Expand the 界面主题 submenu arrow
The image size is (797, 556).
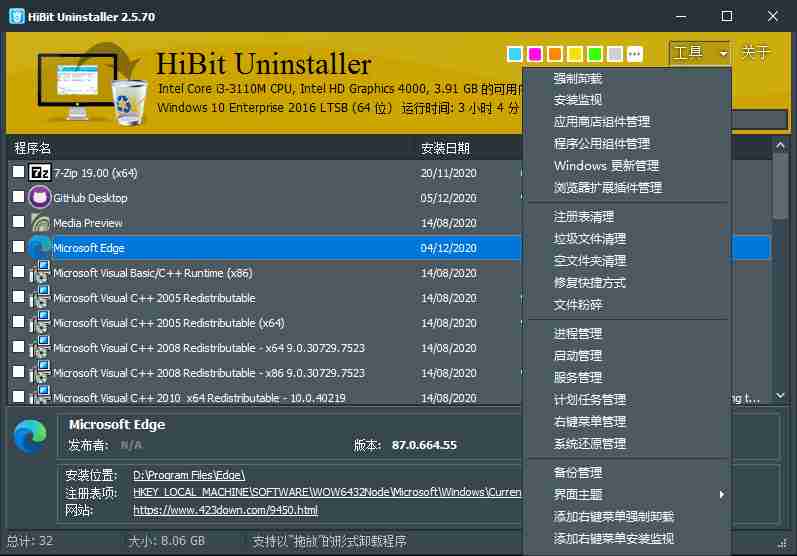click(x=721, y=495)
